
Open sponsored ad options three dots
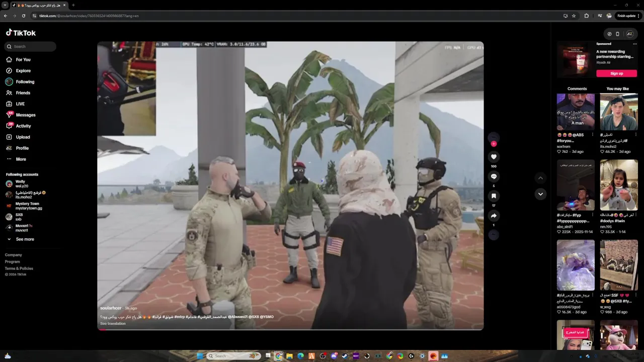(x=634, y=44)
